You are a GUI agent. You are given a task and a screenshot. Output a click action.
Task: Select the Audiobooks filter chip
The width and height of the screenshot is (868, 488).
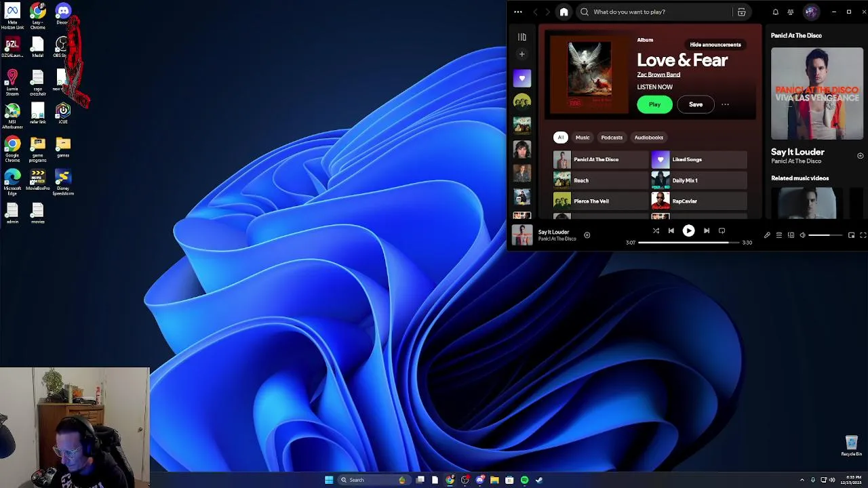pos(649,138)
